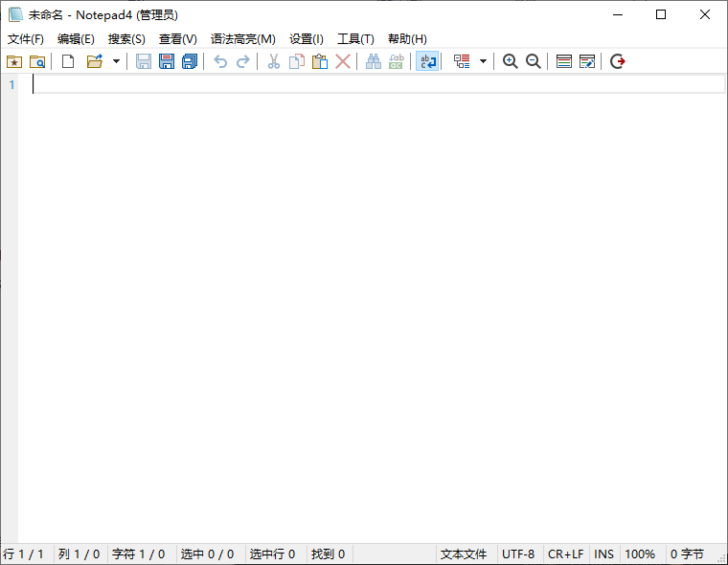This screenshot has height=565, width=728.
Task: Click the Find binoculars icon
Action: pos(374,61)
